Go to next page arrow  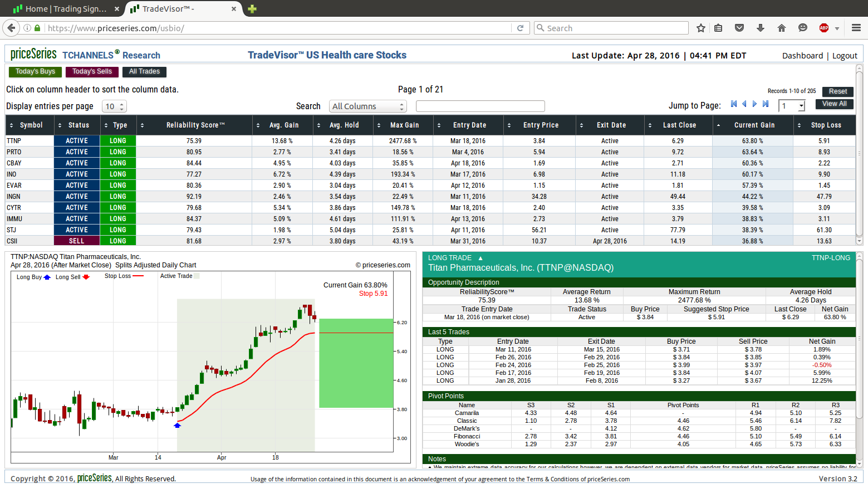[755, 104]
